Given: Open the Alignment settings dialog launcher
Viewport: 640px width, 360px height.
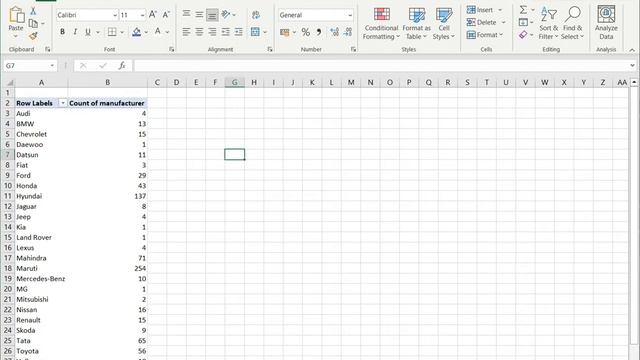Looking at the screenshot, I should (270, 49).
